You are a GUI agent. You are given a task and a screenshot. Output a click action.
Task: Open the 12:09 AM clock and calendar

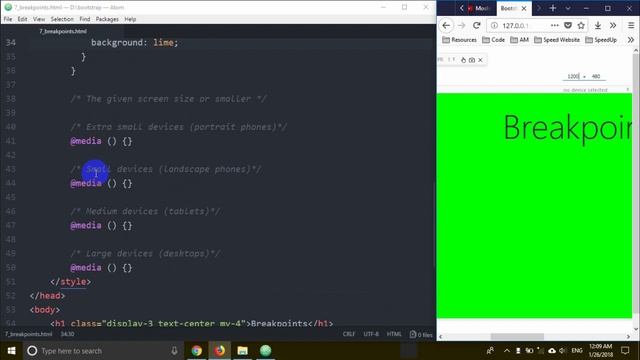click(x=601, y=351)
